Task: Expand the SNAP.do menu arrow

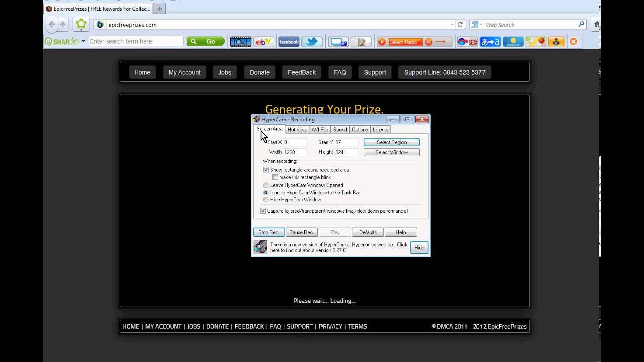Action: (x=83, y=41)
